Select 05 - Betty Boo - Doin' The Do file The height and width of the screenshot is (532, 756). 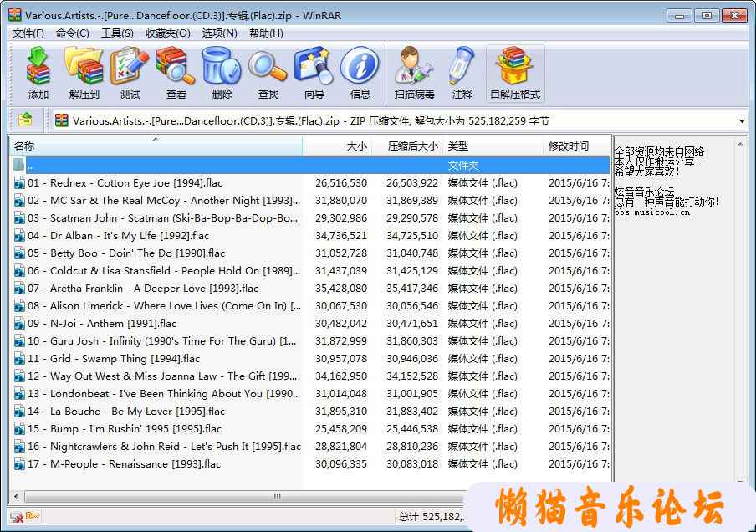click(x=126, y=253)
